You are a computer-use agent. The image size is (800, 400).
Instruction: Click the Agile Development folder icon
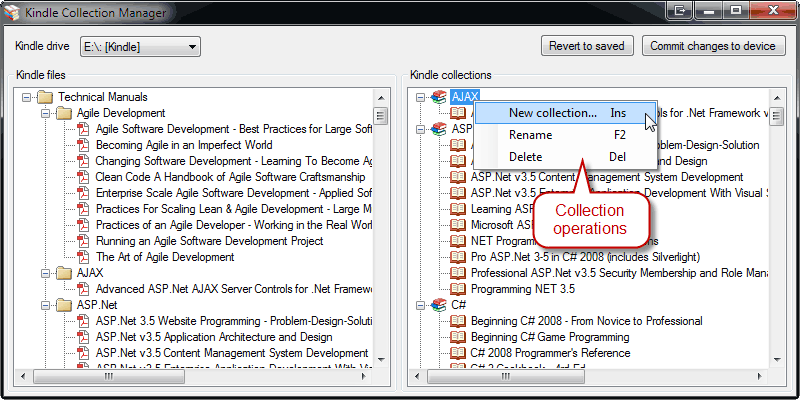(62, 113)
